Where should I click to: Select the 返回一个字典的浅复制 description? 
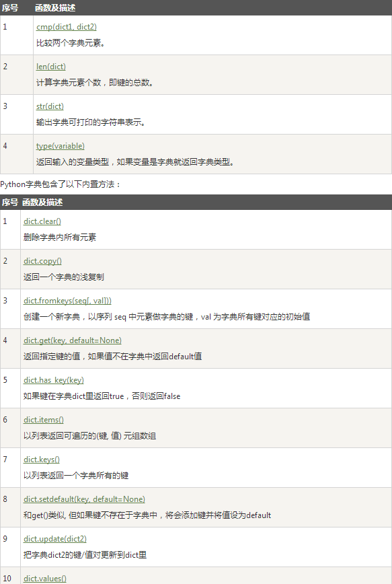[64, 277]
